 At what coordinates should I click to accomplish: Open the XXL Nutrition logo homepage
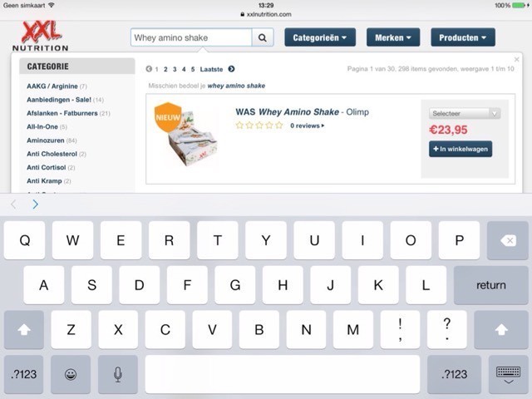41,36
